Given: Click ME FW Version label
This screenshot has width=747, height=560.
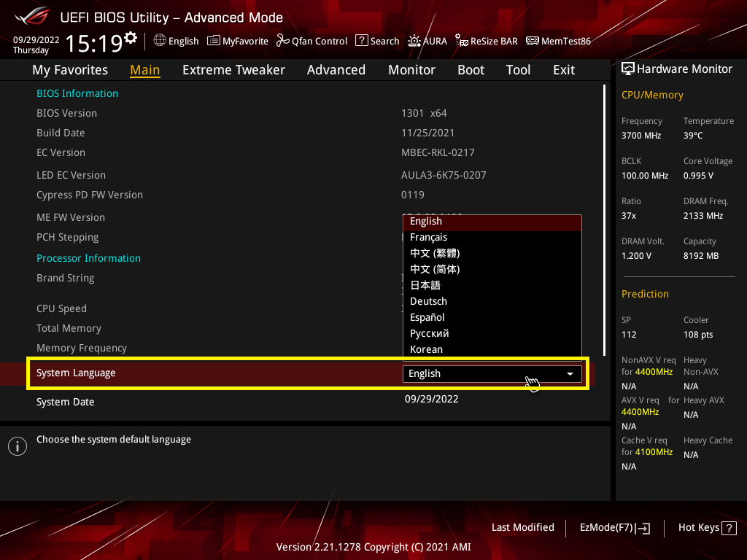Looking at the screenshot, I should coord(71,217).
